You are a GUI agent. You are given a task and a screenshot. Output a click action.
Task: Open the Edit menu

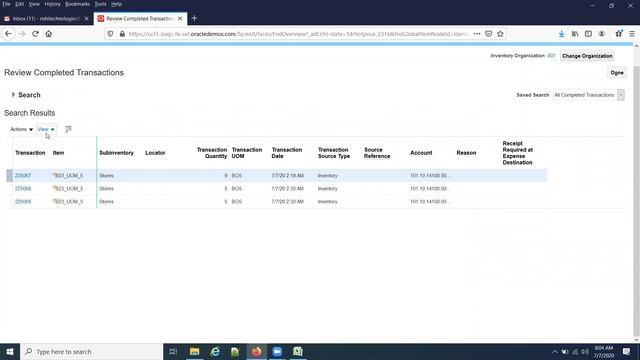[x=19, y=4]
